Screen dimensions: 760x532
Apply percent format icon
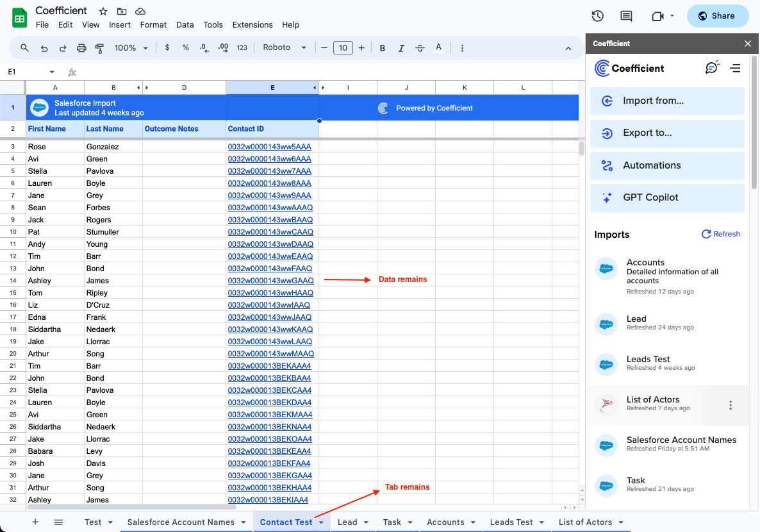[186, 47]
